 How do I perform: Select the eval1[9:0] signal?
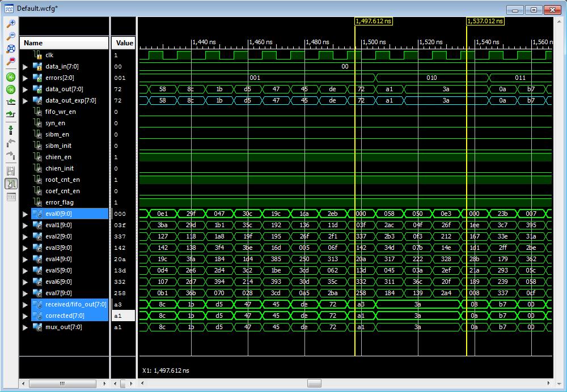(x=64, y=225)
